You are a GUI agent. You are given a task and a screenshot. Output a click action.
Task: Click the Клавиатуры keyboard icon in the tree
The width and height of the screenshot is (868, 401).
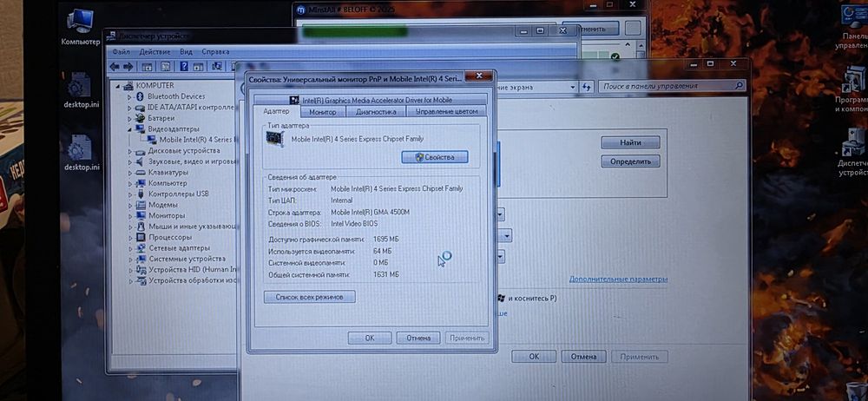pos(140,172)
